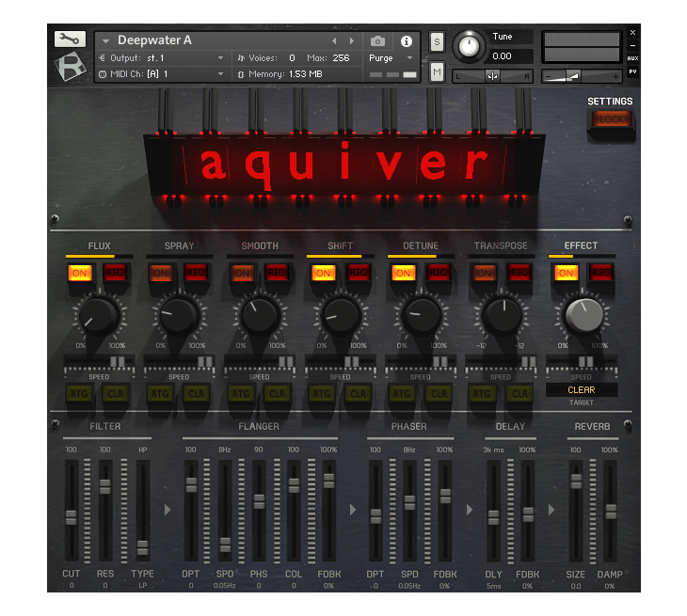This screenshot has height=616, width=687.
Task: Click the EFFECT amount knob
Action: click(583, 315)
